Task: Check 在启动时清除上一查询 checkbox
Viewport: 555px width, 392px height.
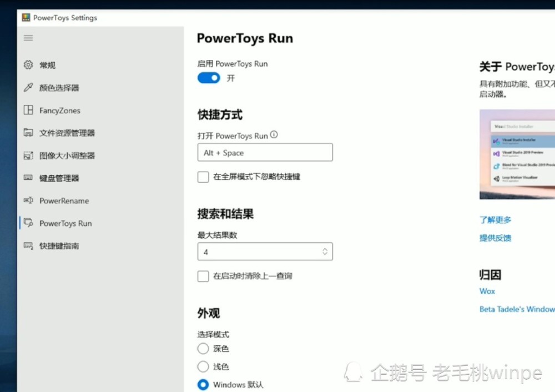Action: [x=203, y=276]
